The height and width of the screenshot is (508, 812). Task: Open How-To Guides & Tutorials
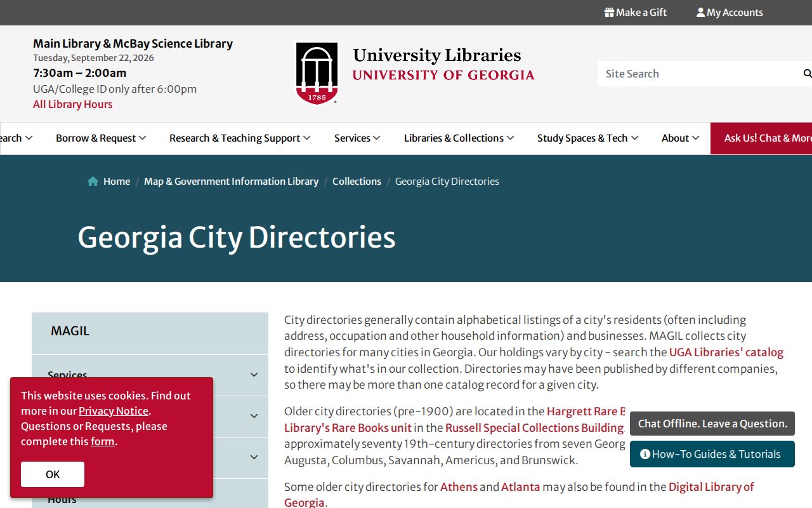[712, 454]
